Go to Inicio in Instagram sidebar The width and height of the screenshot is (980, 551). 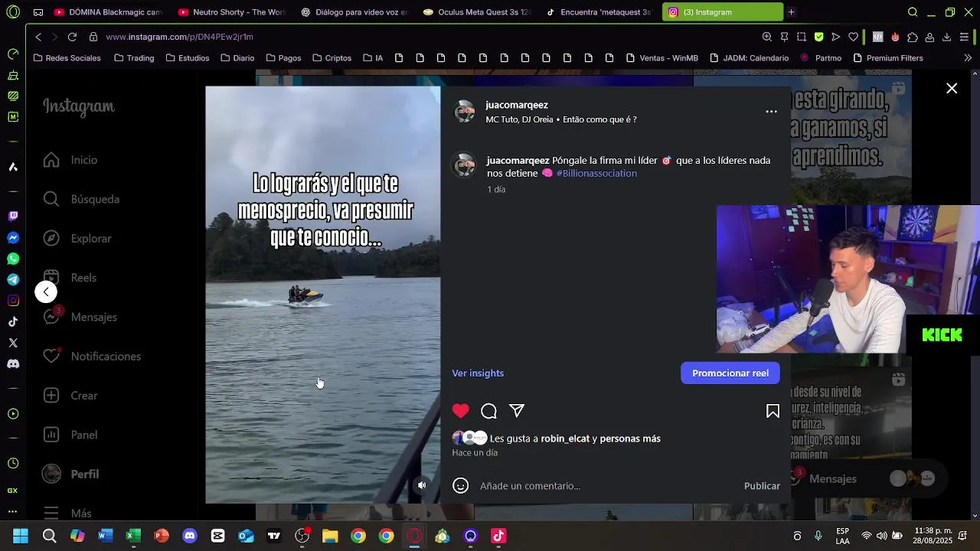70,160
